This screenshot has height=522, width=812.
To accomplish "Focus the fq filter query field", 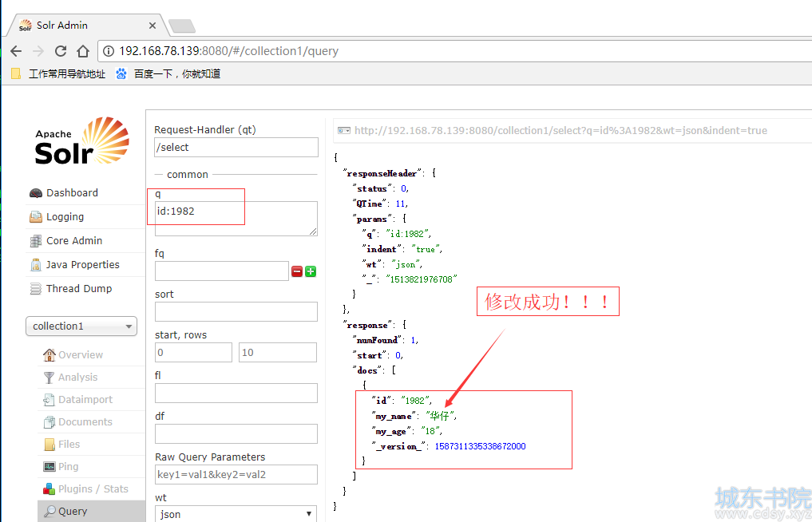I will point(222,271).
